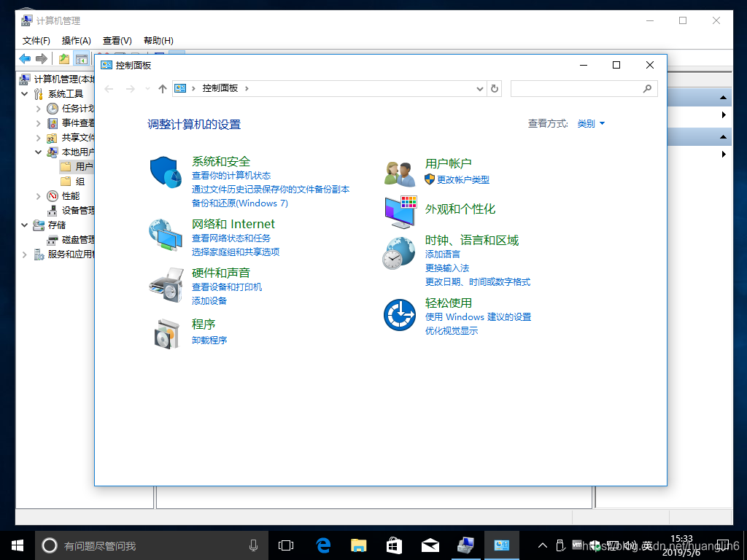The height and width of the screenshot is (560, 747).
Task: Click the Cortana search box on taskbar
Action: 152,545
